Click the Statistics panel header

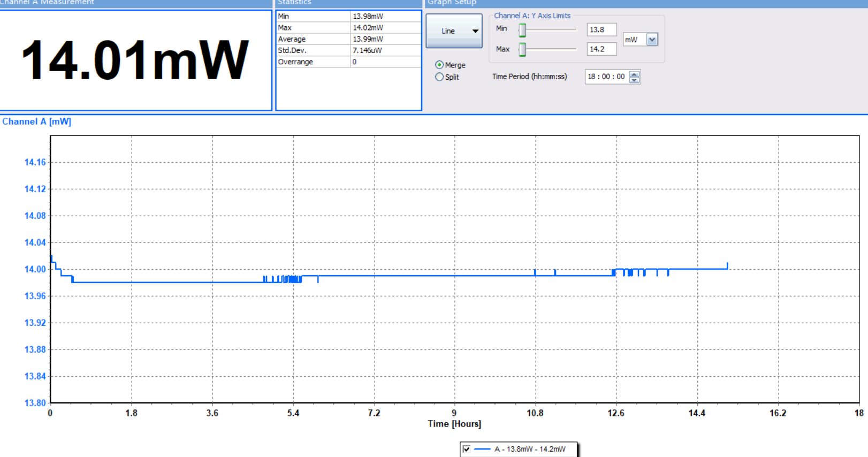pos(294,3)
